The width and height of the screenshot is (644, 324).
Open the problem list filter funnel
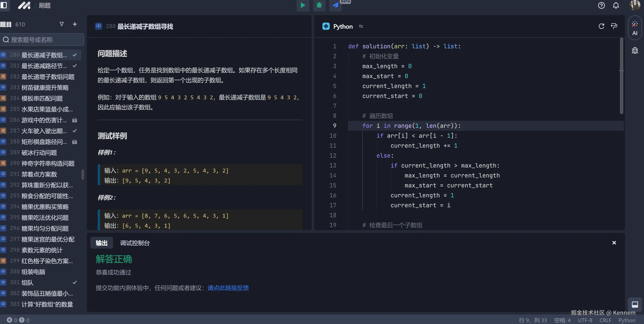(62, 24)
